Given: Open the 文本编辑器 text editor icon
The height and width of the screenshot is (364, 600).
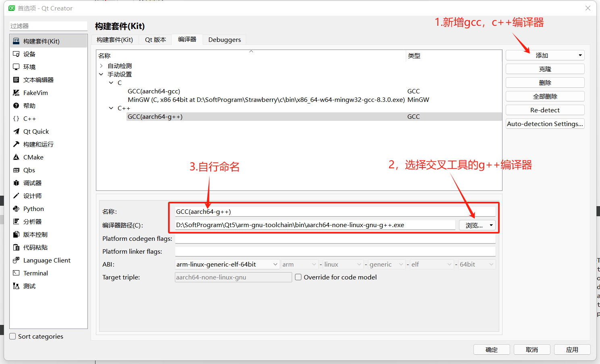Looking at the screenshot, I should [x=16, y=80].
